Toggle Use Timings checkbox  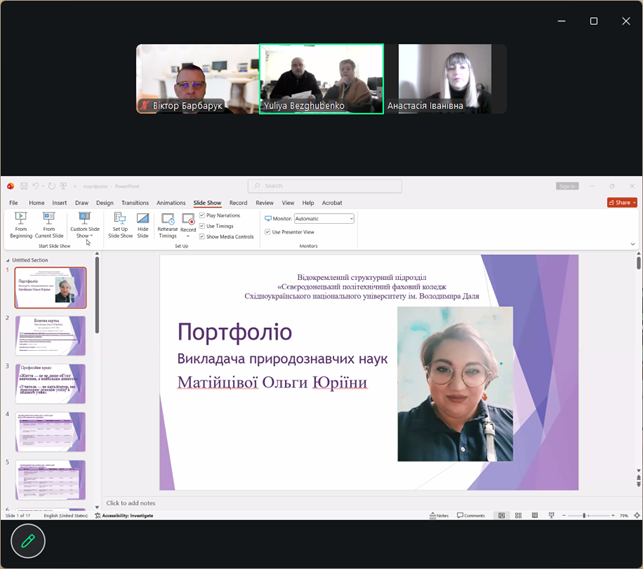(x=202, y=226)
